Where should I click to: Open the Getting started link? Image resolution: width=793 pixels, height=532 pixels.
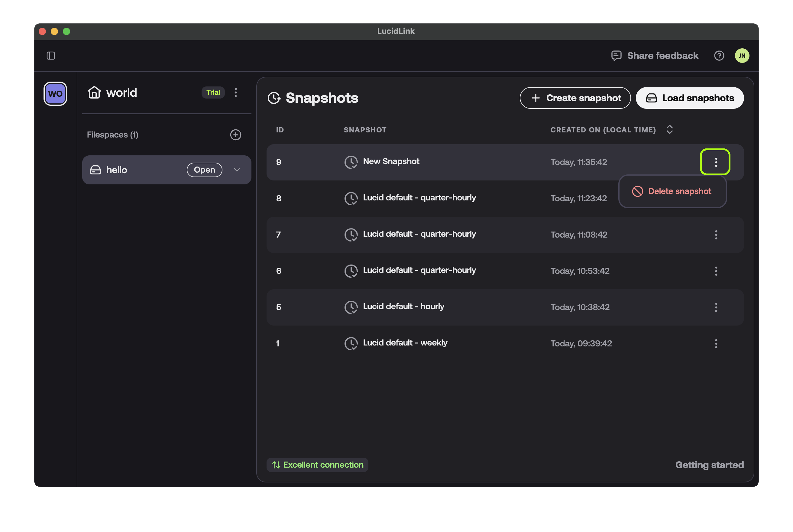[x=709, y=465]
